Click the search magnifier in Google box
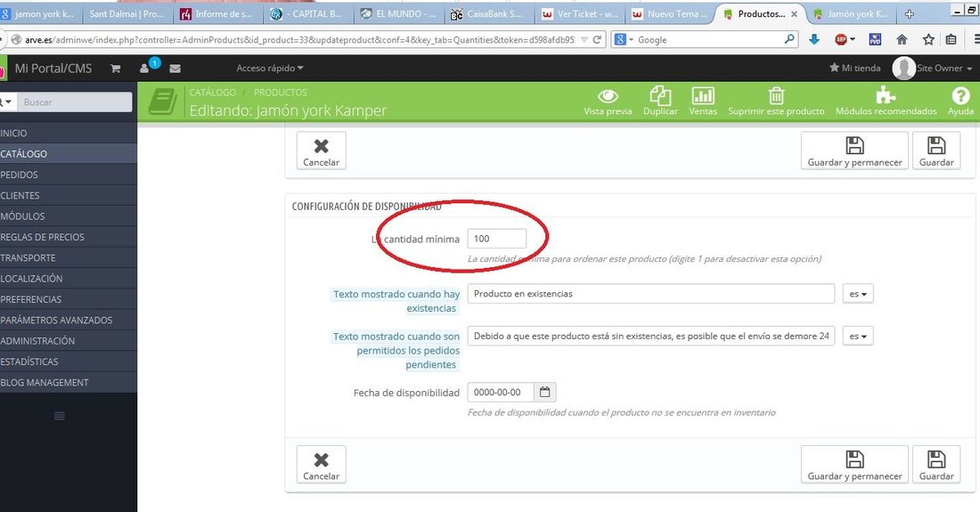 tap(789, 38)
